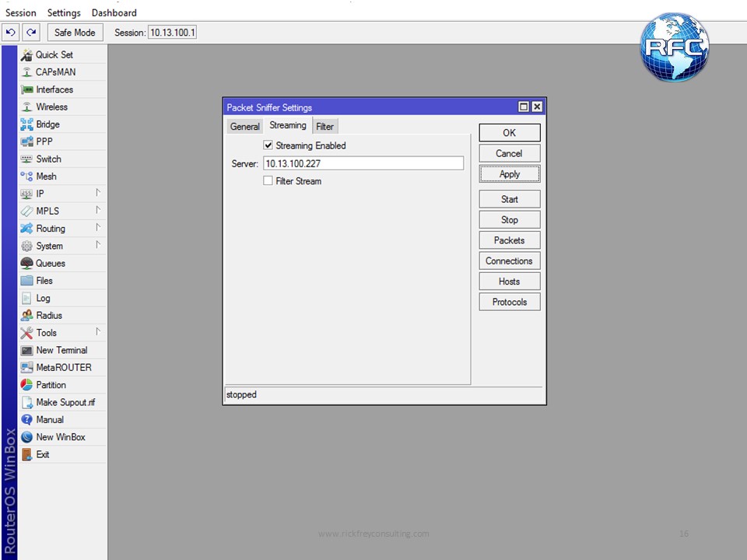Open the Packets view button
The height and width of the screenshot is (560, 747).
(509, 240)
